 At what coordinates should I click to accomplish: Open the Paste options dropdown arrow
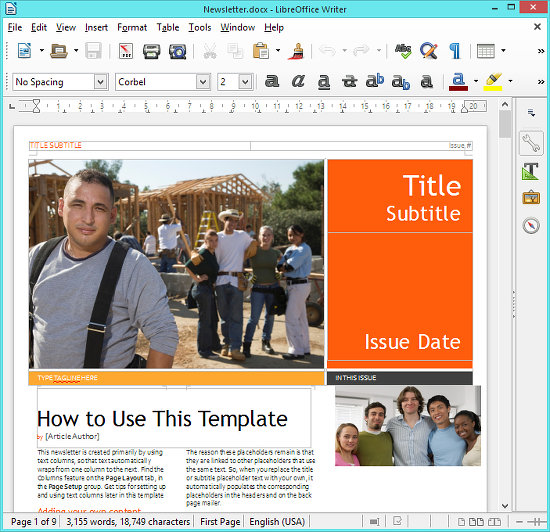(278, 50)
